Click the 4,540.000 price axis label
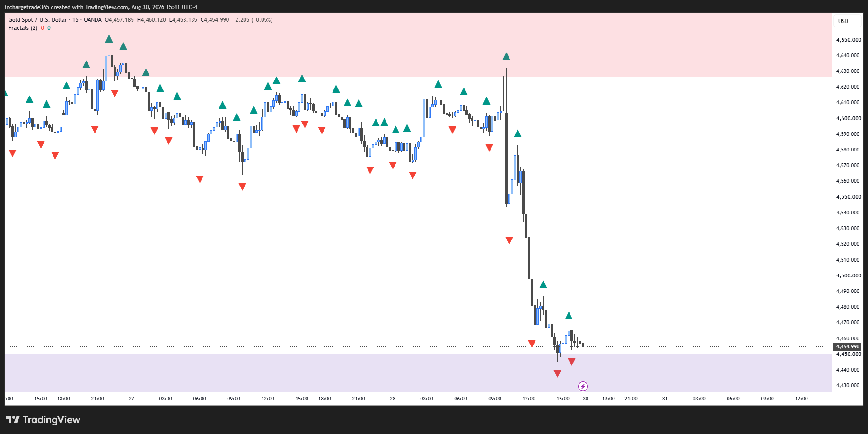 click(848, 213)
